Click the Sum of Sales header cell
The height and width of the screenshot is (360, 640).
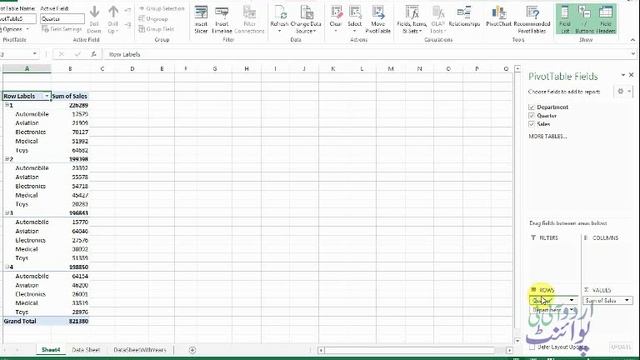[x=70, y=96]
